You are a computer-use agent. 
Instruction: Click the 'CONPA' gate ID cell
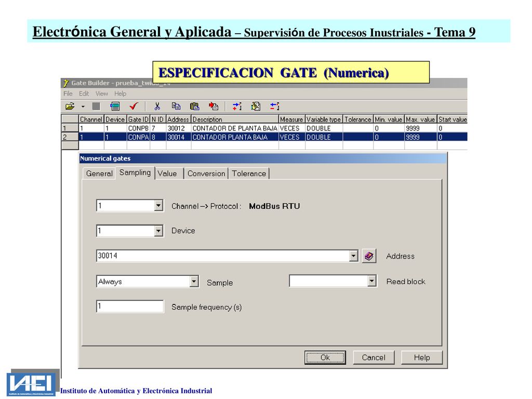tap(138, 137)
